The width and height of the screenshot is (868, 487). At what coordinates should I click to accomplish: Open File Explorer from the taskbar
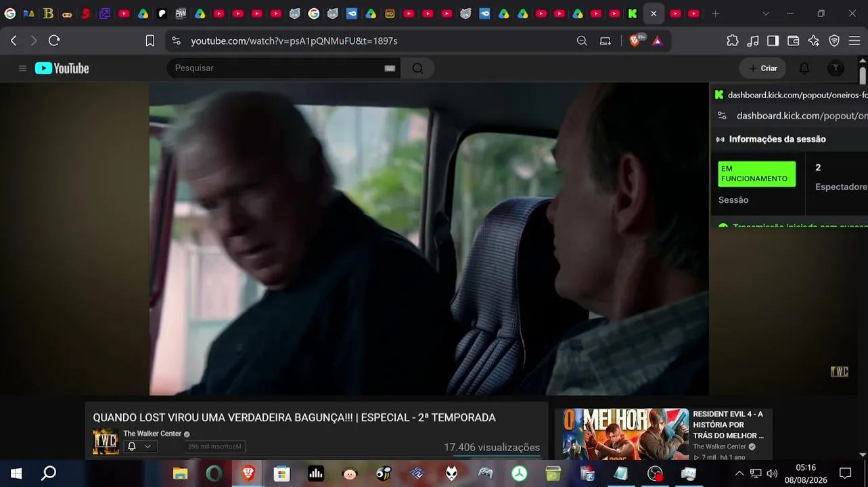click(x=180, y=473)
